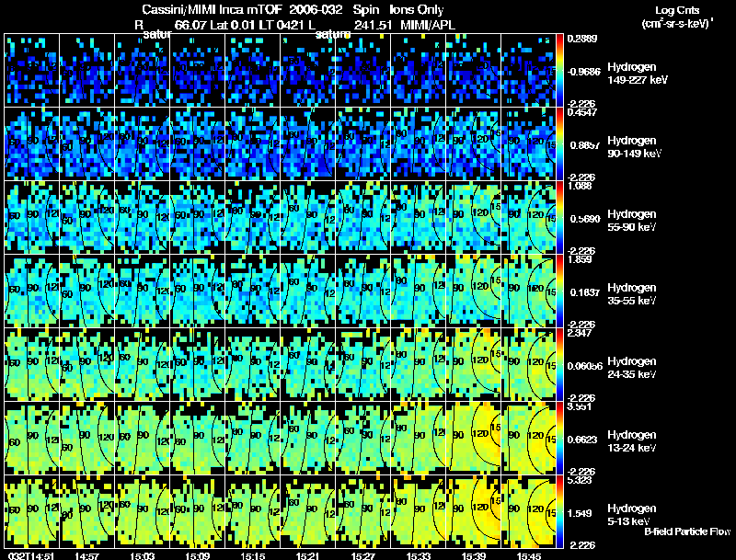736x560 pixels.
Task: Click the colorbar maximum value '0.2889'
Action: (x=582, y=39)
